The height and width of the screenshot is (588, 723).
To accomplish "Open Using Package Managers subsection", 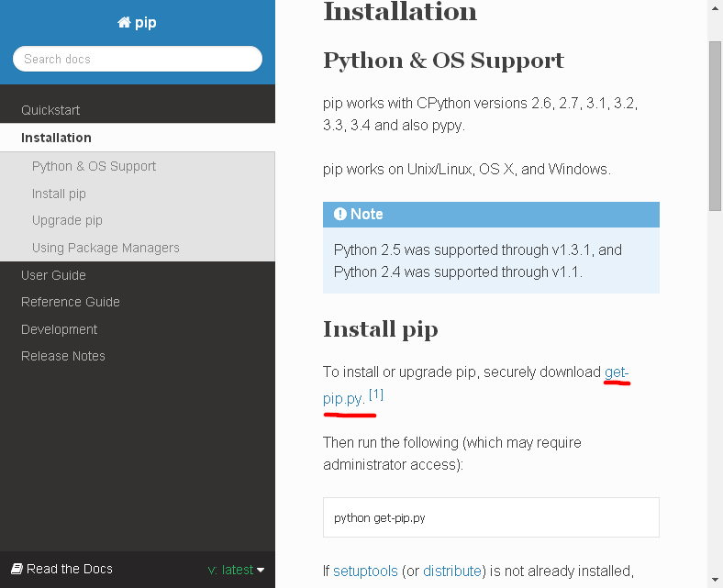I will pos(106,248).
